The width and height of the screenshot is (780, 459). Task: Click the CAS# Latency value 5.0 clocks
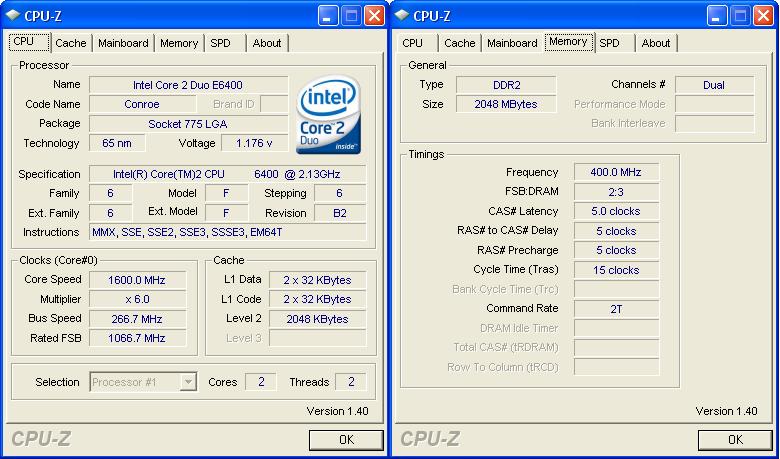click(x=616, y=211)
